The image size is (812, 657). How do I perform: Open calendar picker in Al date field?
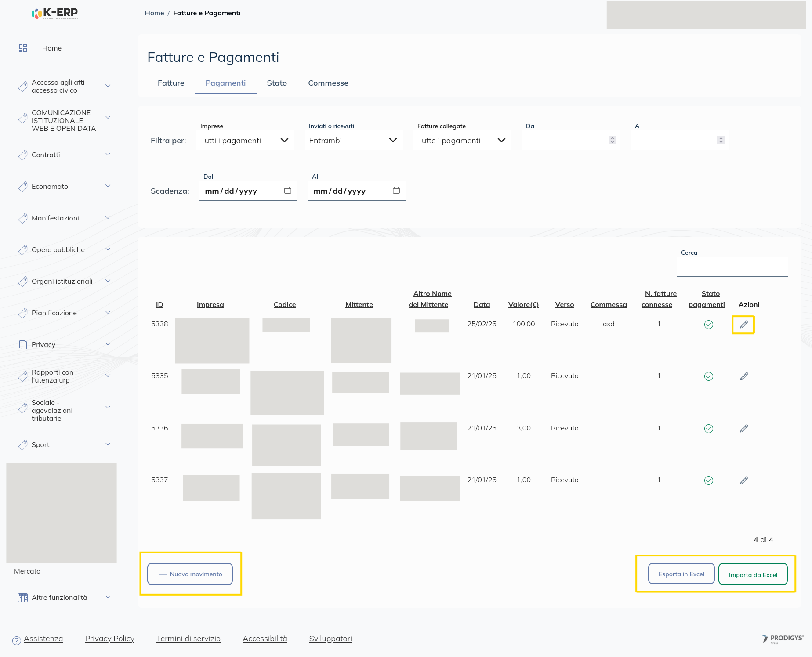[x=396, y=191]
